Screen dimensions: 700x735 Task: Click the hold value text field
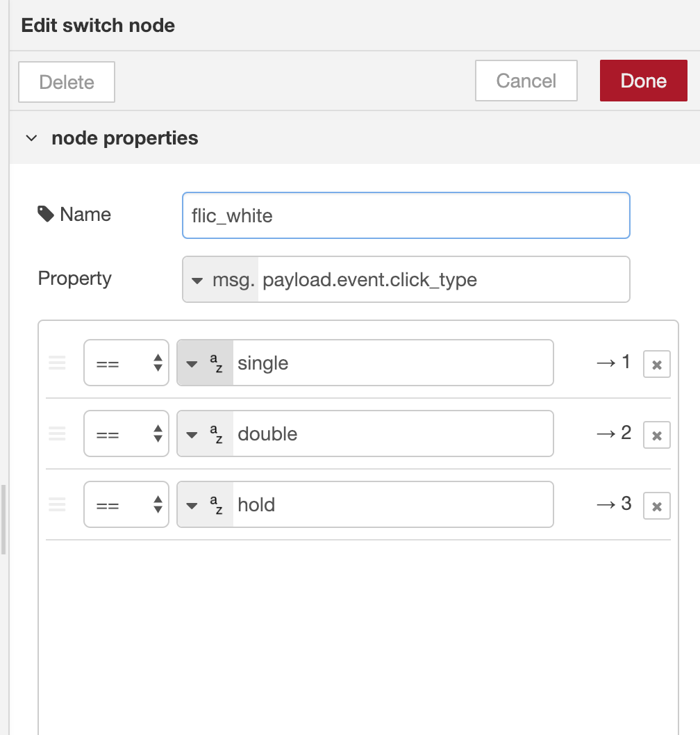click(x=392, y=504)
